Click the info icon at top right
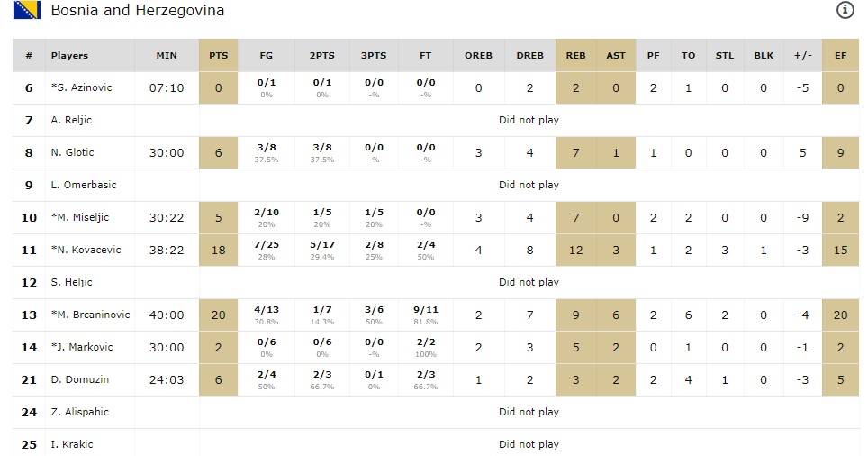868x456 pixels. (x=845, y=11)
